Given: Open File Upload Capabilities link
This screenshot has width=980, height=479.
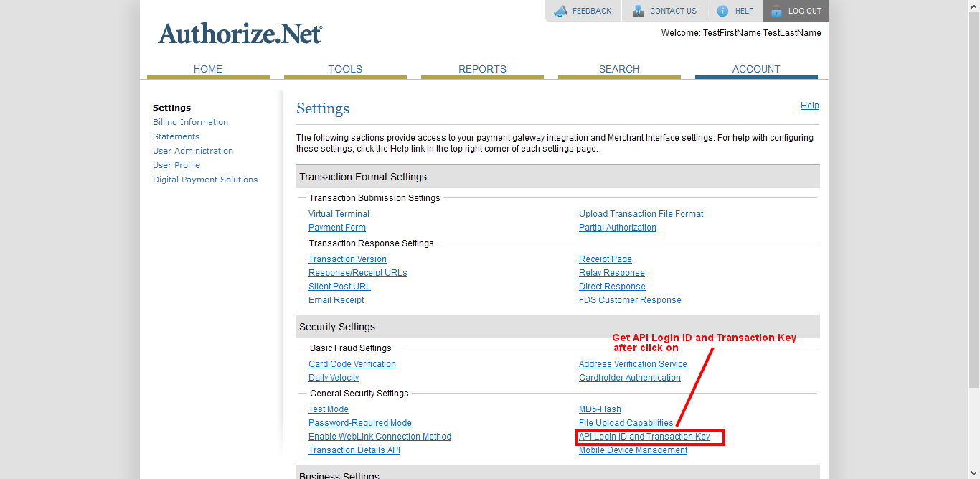Looking at the screenshot, I should 626,423.
